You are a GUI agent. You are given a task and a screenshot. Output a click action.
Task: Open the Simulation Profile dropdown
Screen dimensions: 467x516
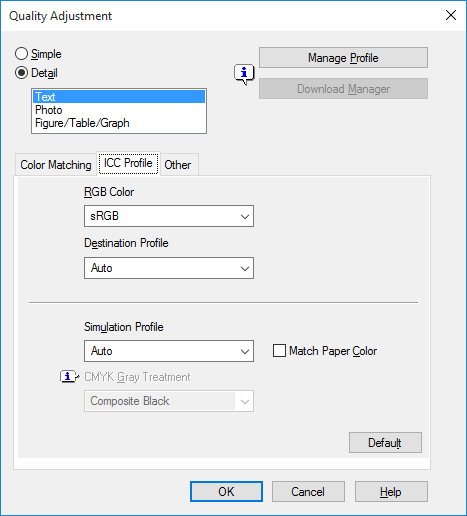169,351
